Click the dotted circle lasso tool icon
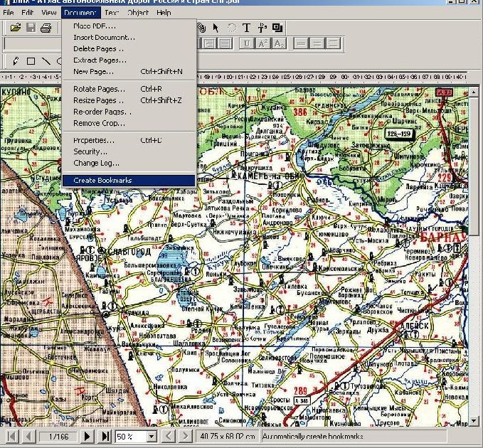483x448 pixels. coord(232,28)
